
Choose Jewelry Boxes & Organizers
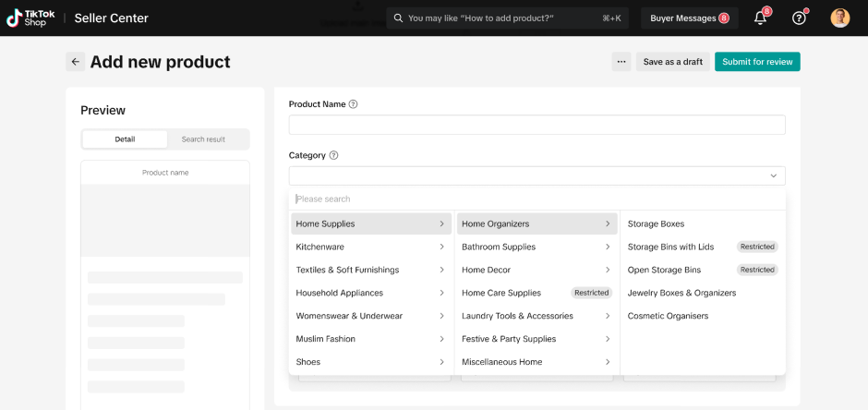[x=681, y=293]
